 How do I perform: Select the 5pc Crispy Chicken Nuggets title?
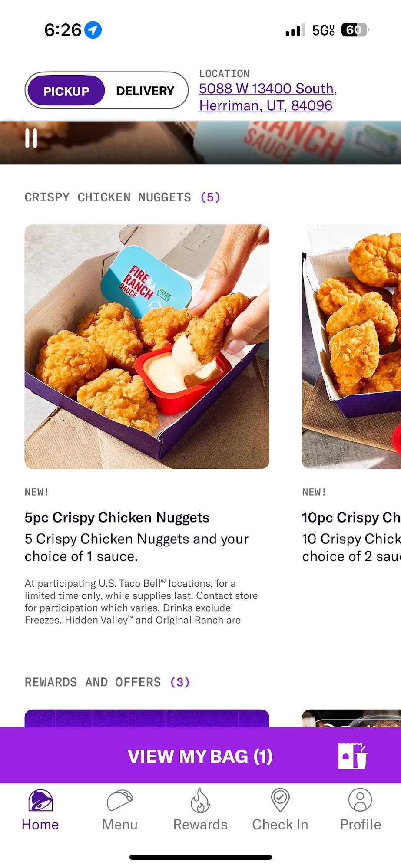tap(117, 517)
